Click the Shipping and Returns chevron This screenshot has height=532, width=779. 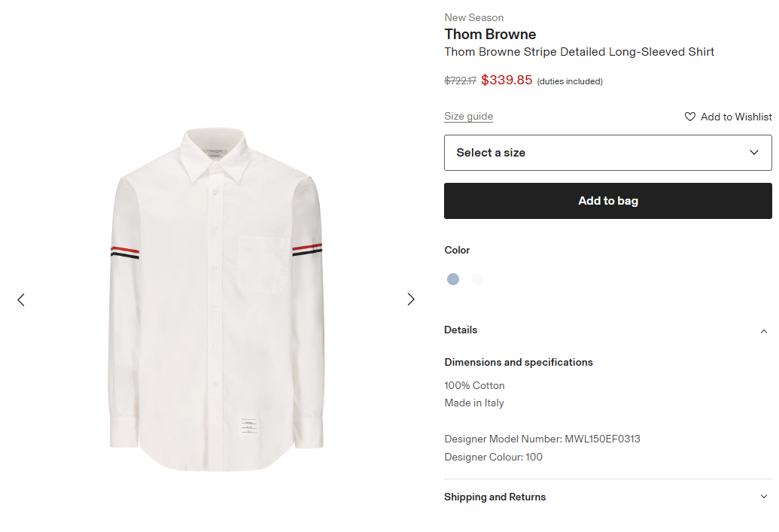point(764,497)
